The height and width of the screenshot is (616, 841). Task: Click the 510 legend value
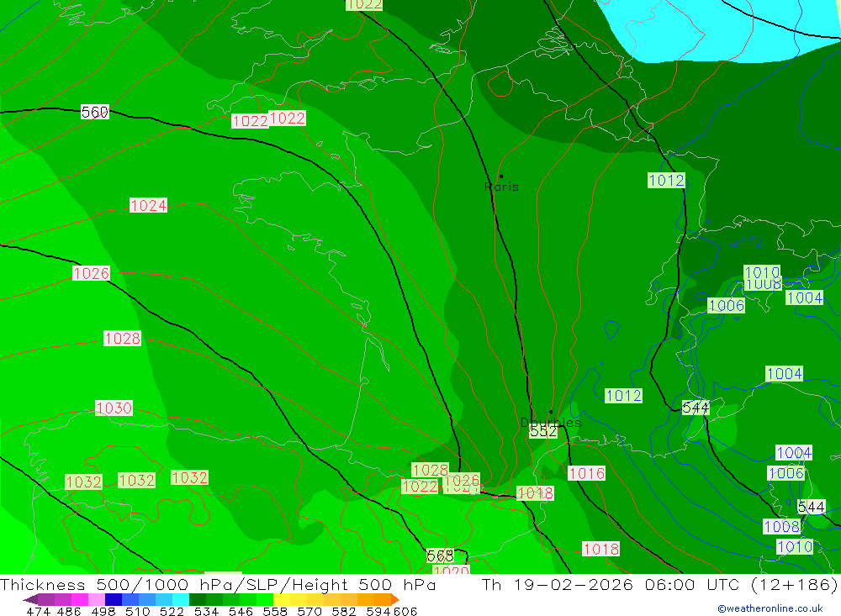(137, 611)
